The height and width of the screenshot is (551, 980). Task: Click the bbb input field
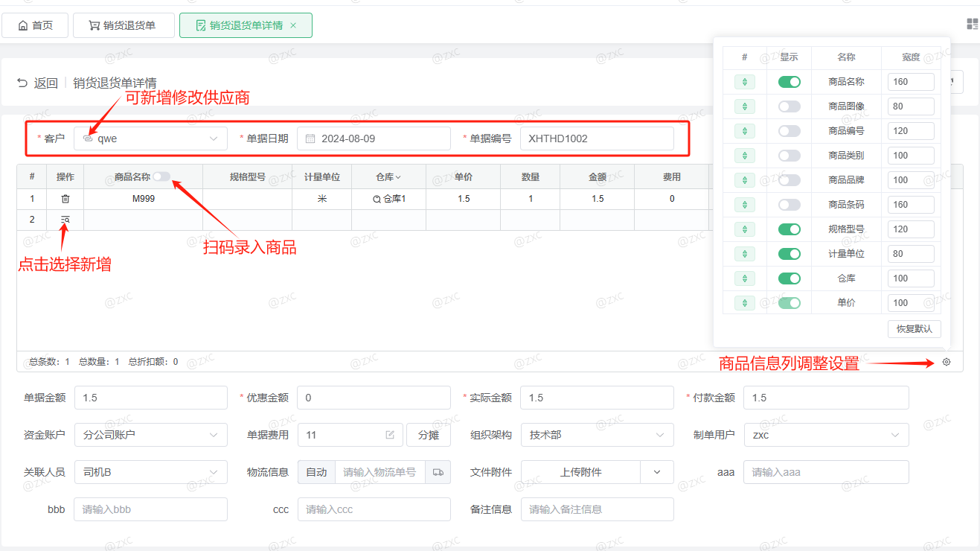pyautogui.click(x=150, y=509)
